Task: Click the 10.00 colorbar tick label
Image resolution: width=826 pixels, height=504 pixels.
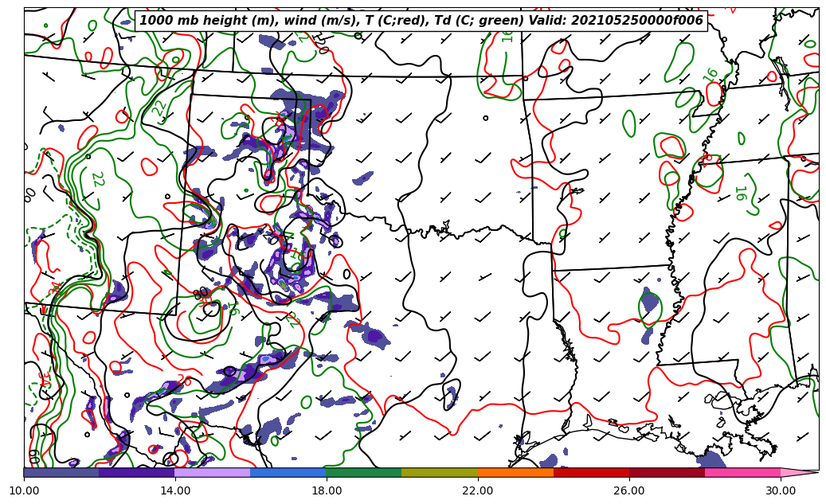Action: [x=24, y=490]
